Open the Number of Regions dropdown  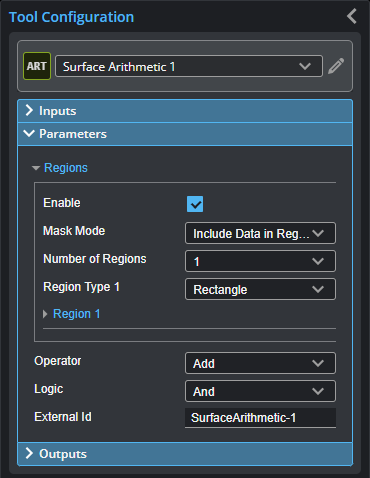(260, 261)
